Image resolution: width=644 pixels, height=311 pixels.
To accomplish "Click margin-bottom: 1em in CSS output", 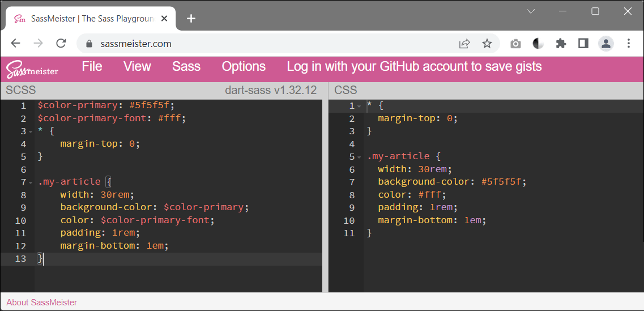I will [432, 220].
